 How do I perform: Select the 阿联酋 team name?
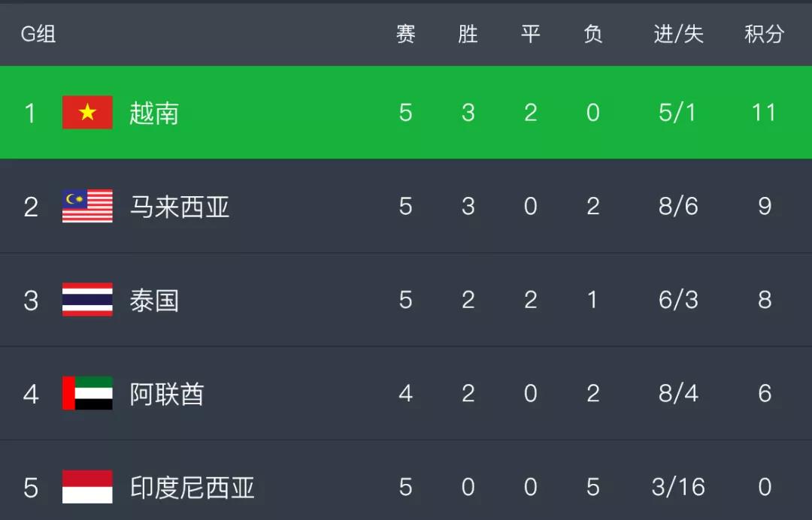[x=167, y=395]
